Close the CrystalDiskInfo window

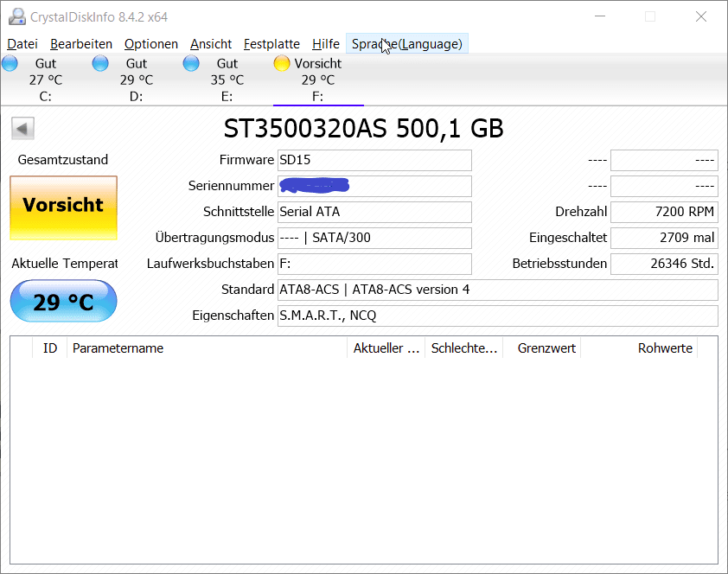[x=701, y=16]
